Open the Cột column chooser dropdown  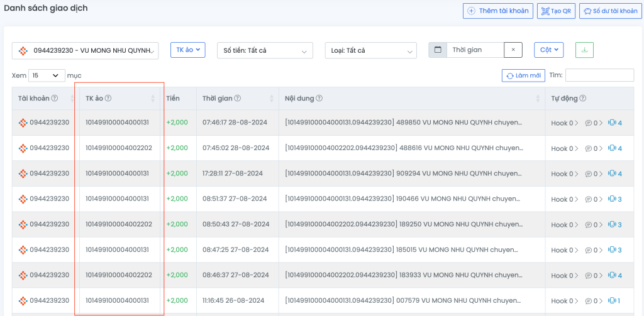click(x=548, y=50)
